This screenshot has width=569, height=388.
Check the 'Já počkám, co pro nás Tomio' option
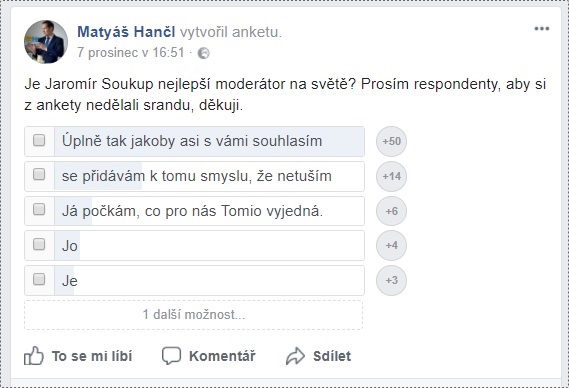(39, 209)
